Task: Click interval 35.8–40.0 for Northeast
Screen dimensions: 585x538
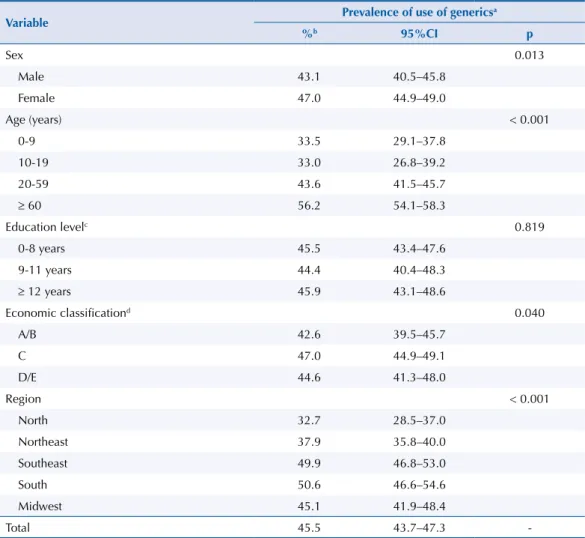Action: (x=419, y=442)
